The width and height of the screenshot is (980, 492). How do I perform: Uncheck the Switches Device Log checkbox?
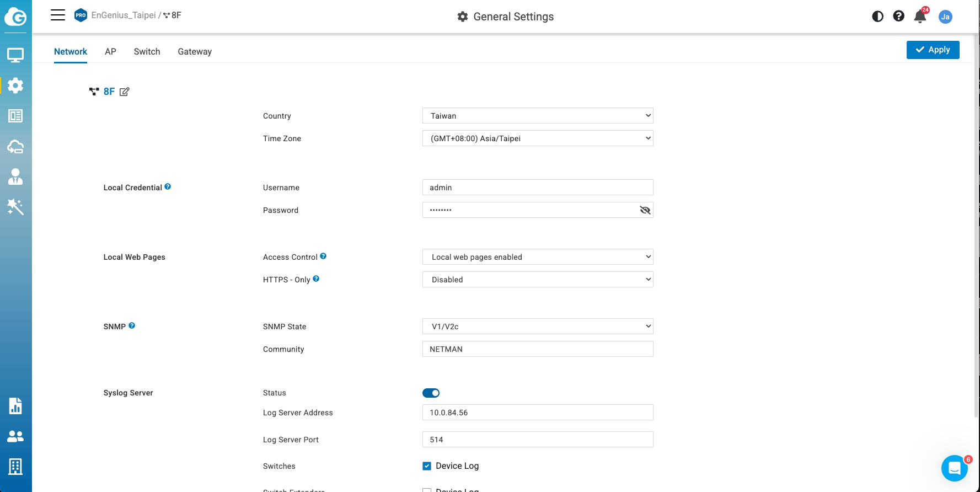click(427, 466)
